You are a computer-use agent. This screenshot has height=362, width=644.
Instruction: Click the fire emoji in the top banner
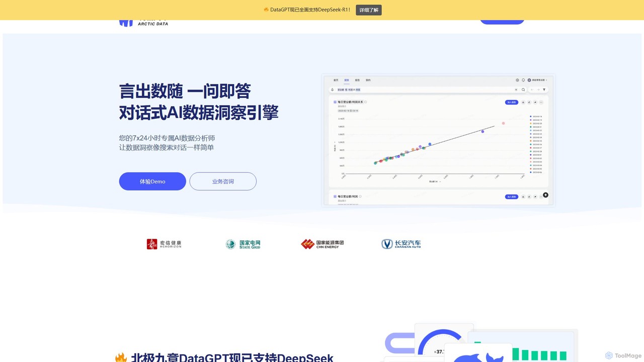pyautogui.click(x=266, y=10)
